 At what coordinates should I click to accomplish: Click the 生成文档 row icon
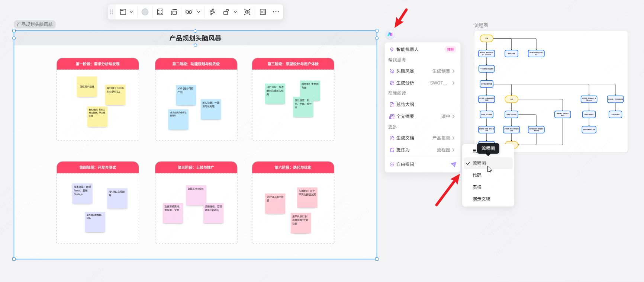[392, 138]
